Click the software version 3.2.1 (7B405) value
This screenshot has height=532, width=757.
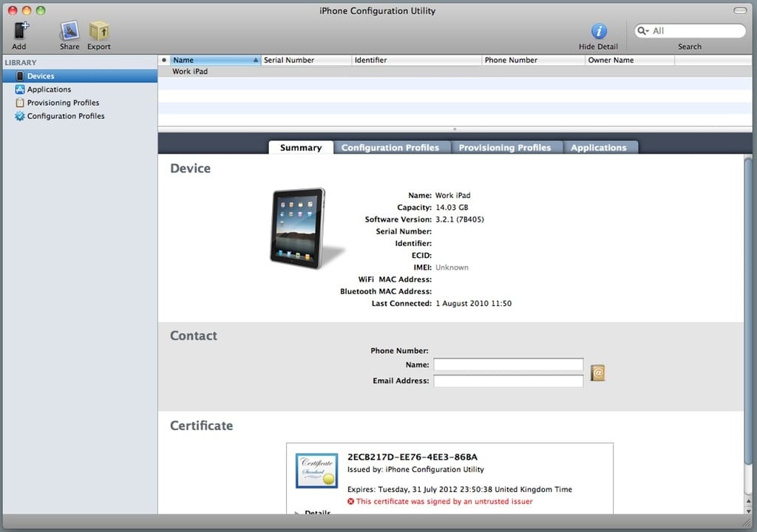[x=460, y=219]
